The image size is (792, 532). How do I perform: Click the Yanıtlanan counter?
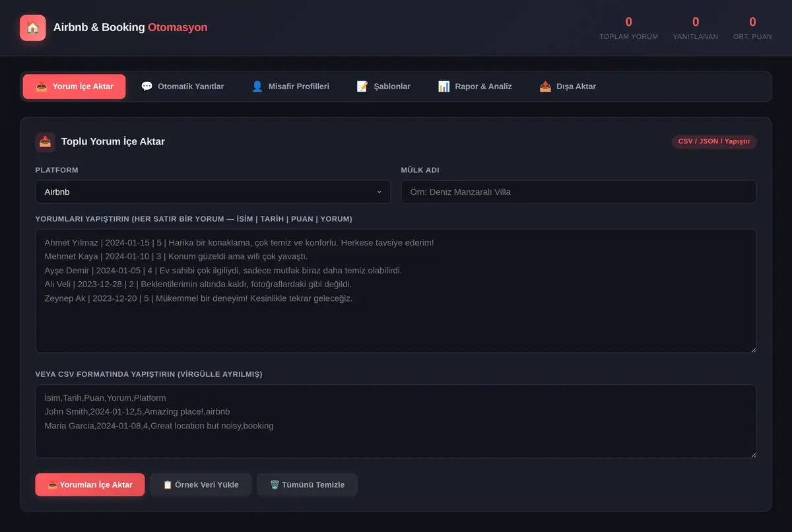696,28
